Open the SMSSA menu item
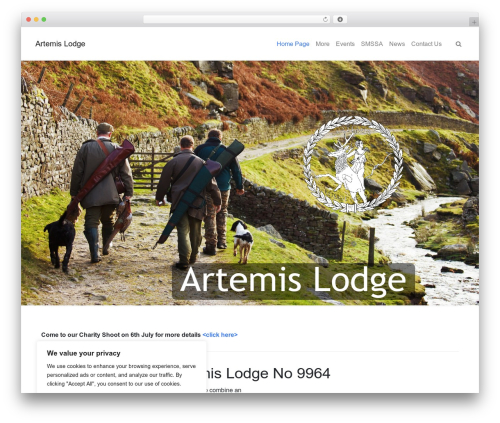 (372, 44)
